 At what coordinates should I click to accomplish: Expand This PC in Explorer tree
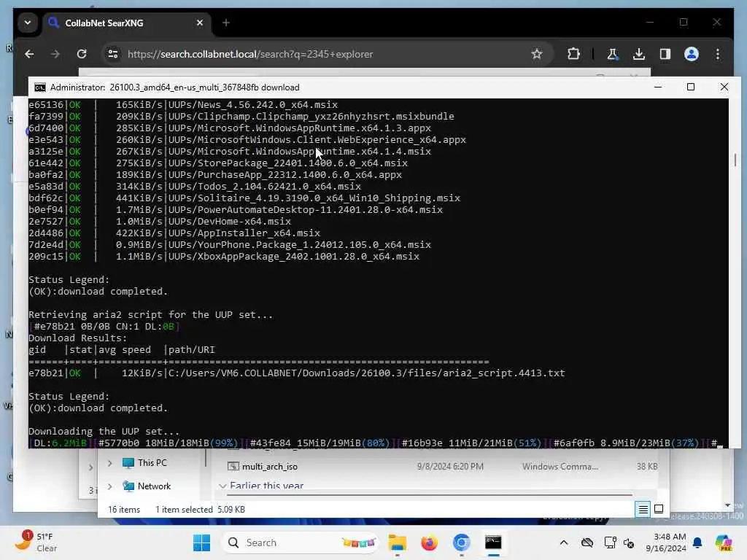click(x=110, y=463)
